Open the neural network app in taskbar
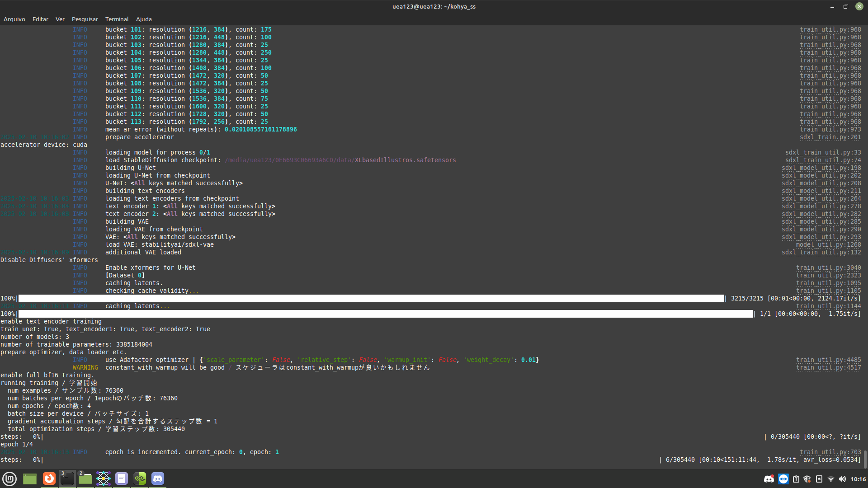Screen dimensions: 868x488 (x=104, y=479)
